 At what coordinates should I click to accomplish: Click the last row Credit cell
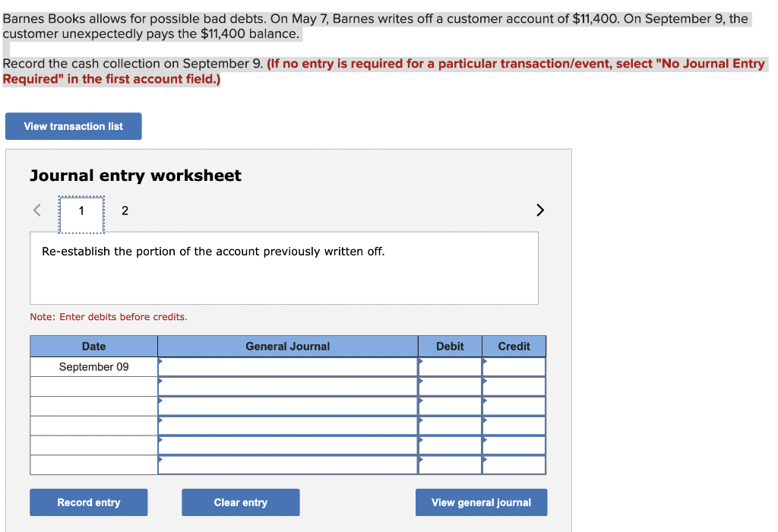tap(514, 465)
